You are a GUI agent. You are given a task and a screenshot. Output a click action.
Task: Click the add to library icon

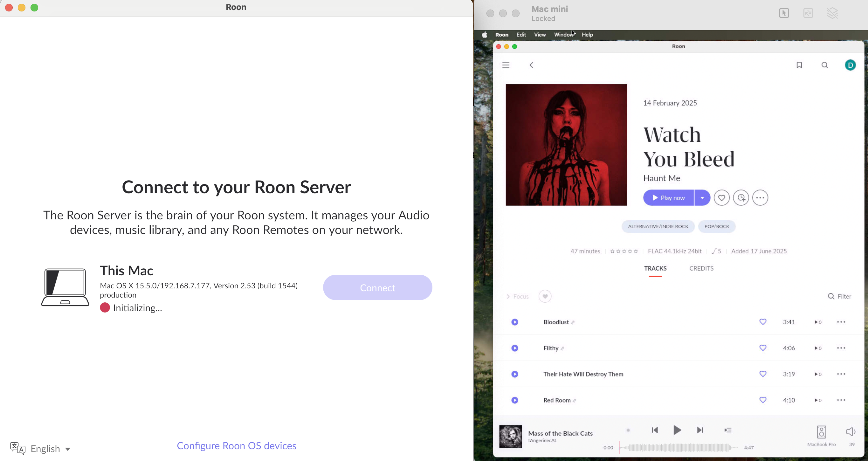(x=741, y=198)
